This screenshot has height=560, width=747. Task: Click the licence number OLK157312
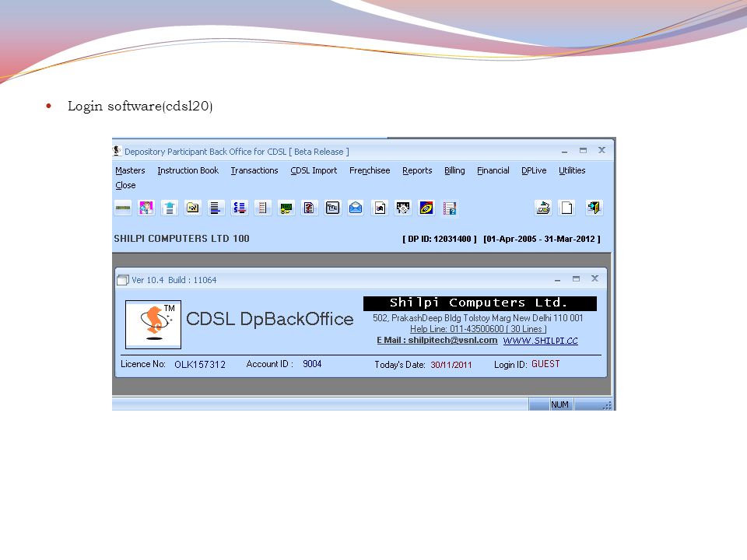click(x=200, y=364)
